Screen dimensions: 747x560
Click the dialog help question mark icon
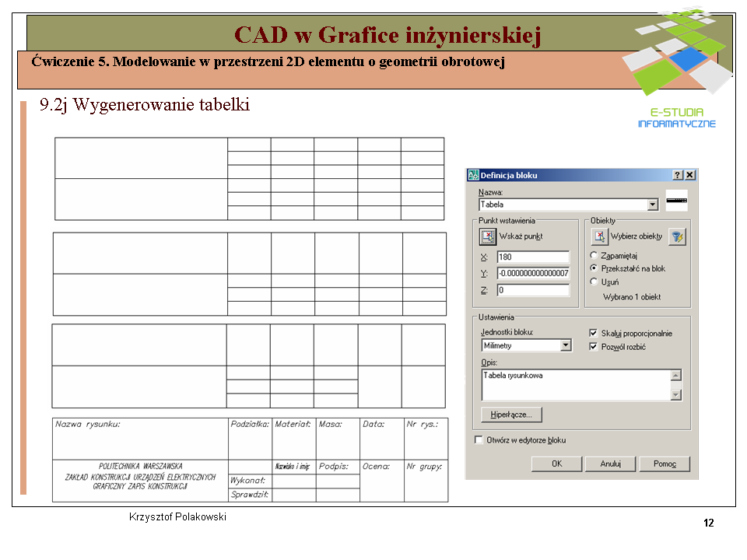(678, 175)
